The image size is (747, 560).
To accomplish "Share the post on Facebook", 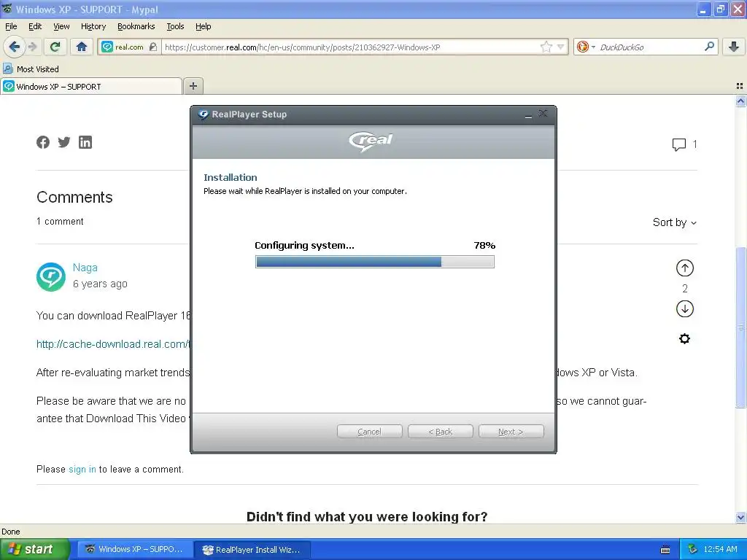I will [x=43, y=142].
